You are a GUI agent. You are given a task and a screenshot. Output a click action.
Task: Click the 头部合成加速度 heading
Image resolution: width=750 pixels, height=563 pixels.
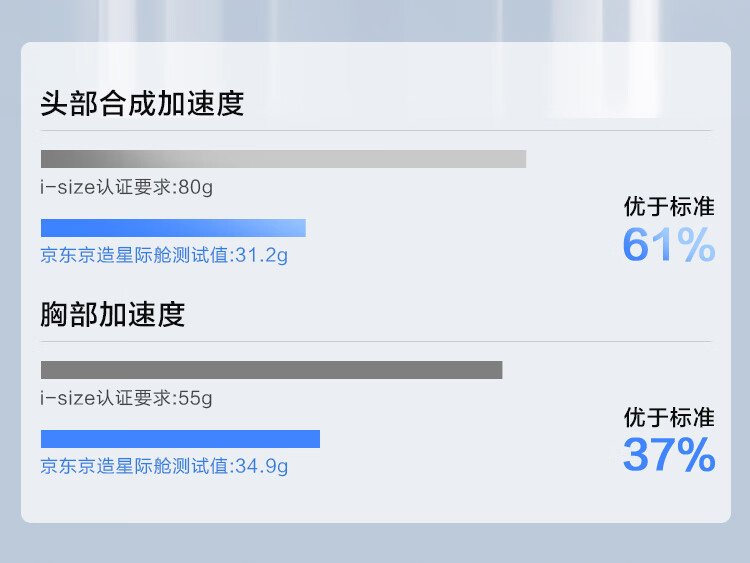point(142,103)
